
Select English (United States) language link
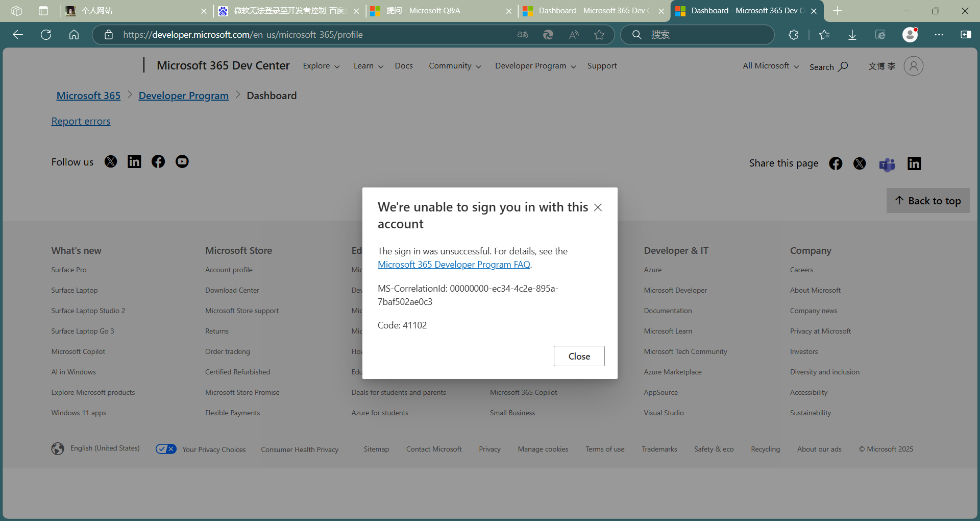point(105,448)
